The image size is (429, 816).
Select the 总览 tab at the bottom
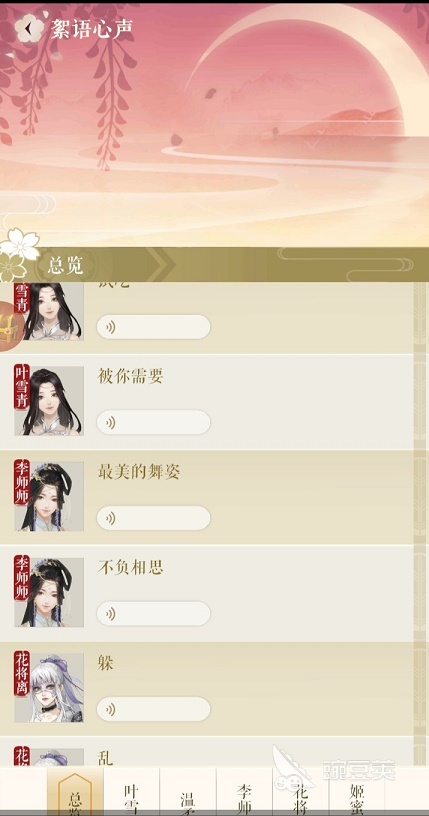75,793
